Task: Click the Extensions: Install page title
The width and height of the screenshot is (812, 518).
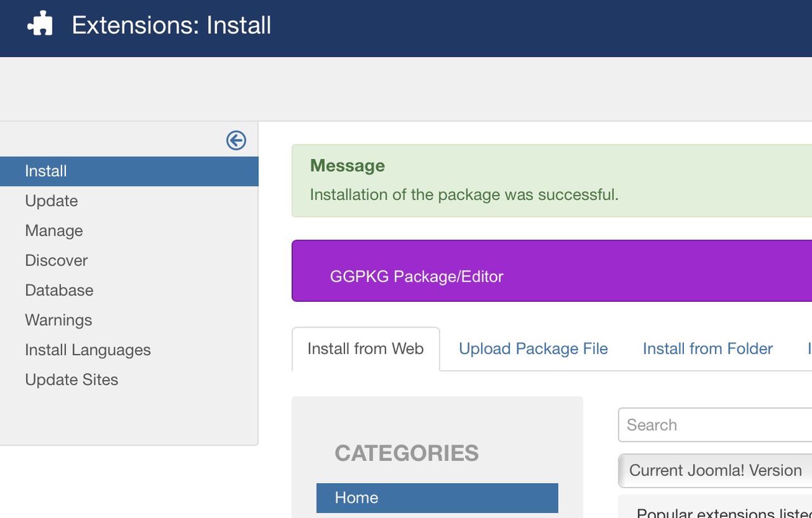Action: 171,25
